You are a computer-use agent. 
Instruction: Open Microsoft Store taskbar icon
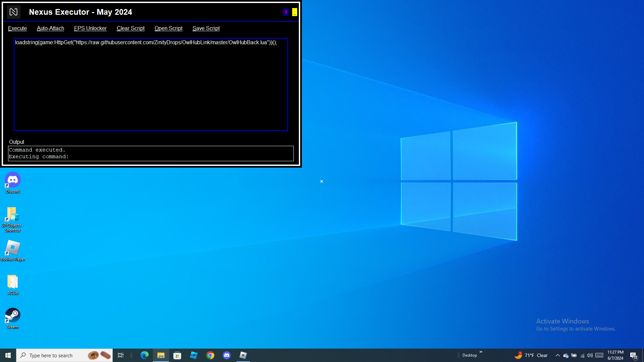pyautogui.click(x=177, y=355)
